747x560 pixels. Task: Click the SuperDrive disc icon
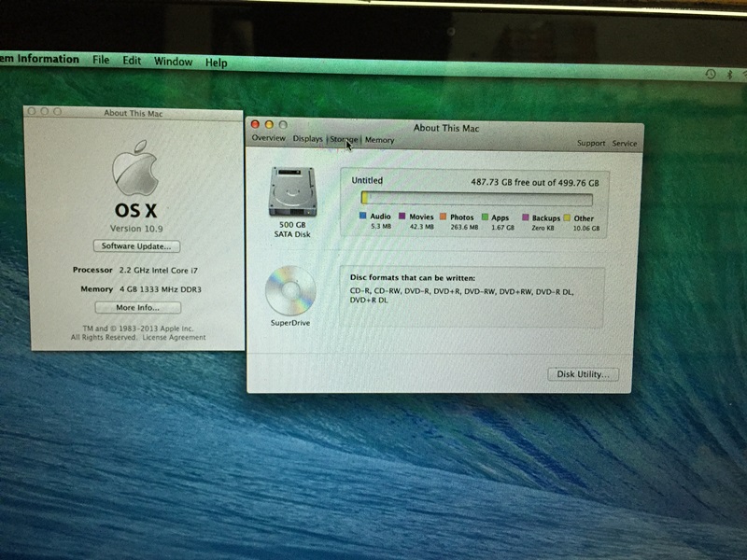(x=287, y=291)
